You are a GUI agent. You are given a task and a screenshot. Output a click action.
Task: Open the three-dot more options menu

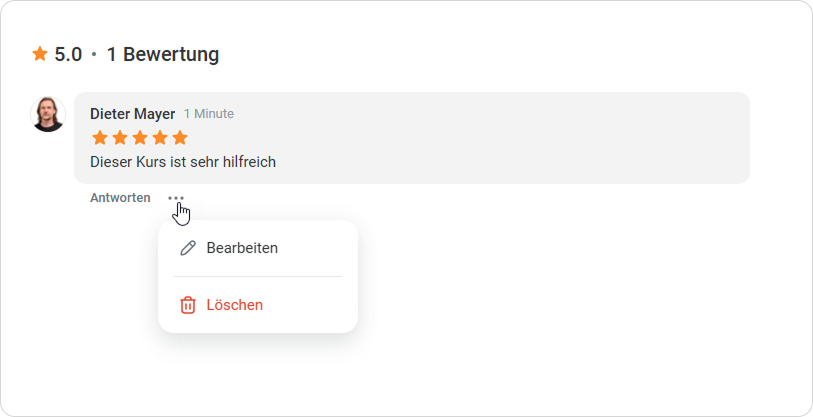click(176, 198)
